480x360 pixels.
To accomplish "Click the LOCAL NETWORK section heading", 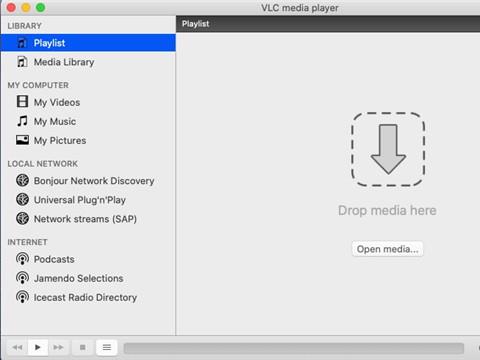I will point(43,164).
